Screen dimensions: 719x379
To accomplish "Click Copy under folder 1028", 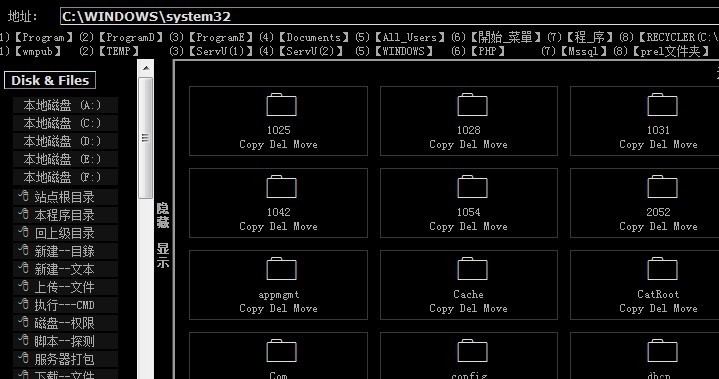I will [x=442, y=145].
